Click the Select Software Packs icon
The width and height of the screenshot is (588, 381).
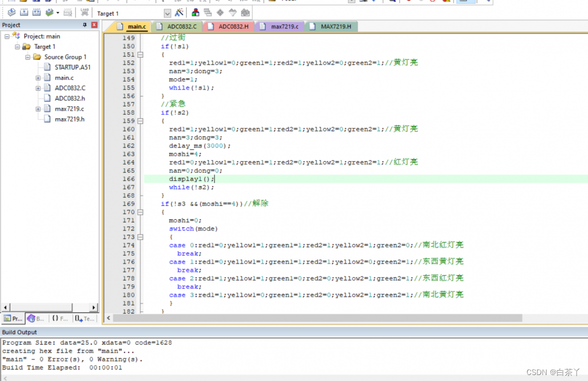tap(233, 13)
